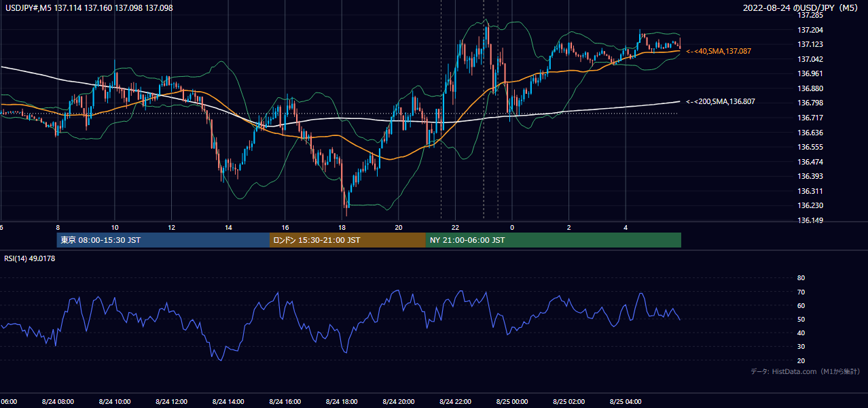Select the 東京 08:00-15:30 JST session bar
Screen dimensions: 868x408
[163, 240]
